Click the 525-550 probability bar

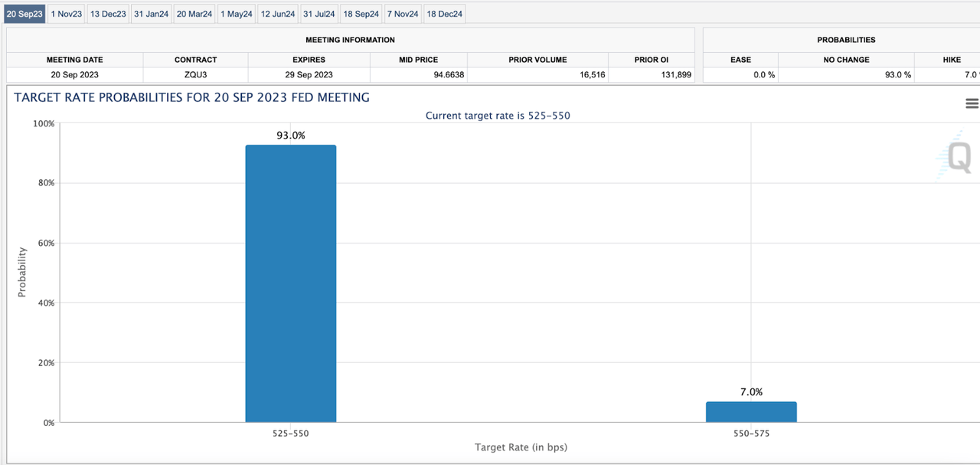[290, 283]
